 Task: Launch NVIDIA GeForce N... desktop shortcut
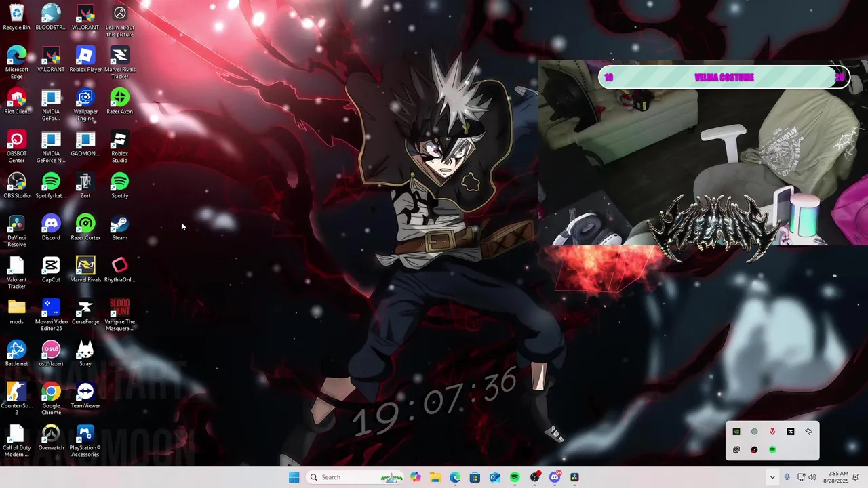(x=51, y=147)
